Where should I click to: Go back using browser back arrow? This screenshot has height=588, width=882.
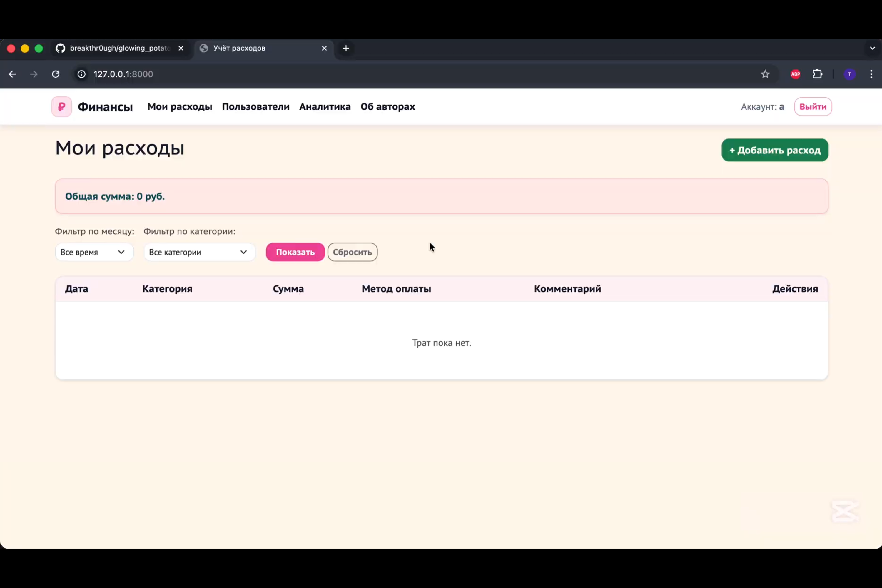click(x=12, y=74)
